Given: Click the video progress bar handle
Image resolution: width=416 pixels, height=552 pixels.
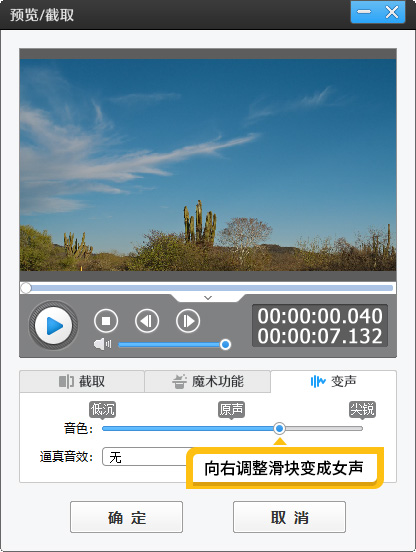Looking at the screenshot, I should click(26, 288).
